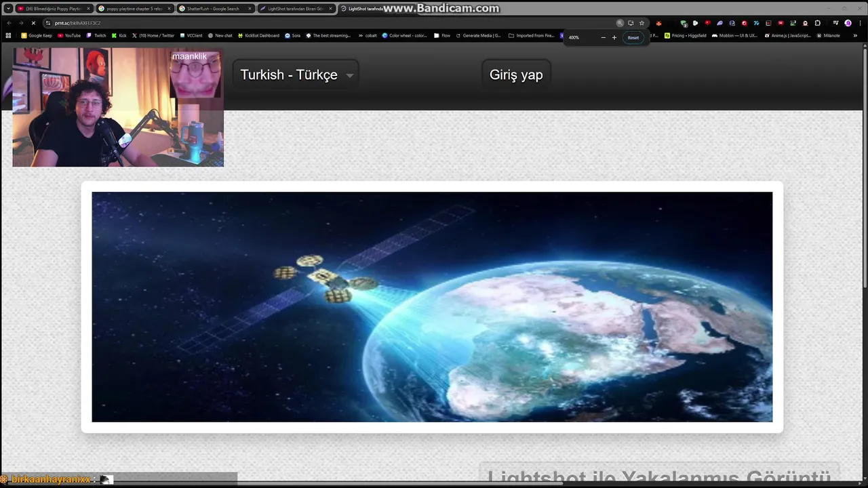Reset page zoom to default
This screenshot has height=488, width=868.
633,37
